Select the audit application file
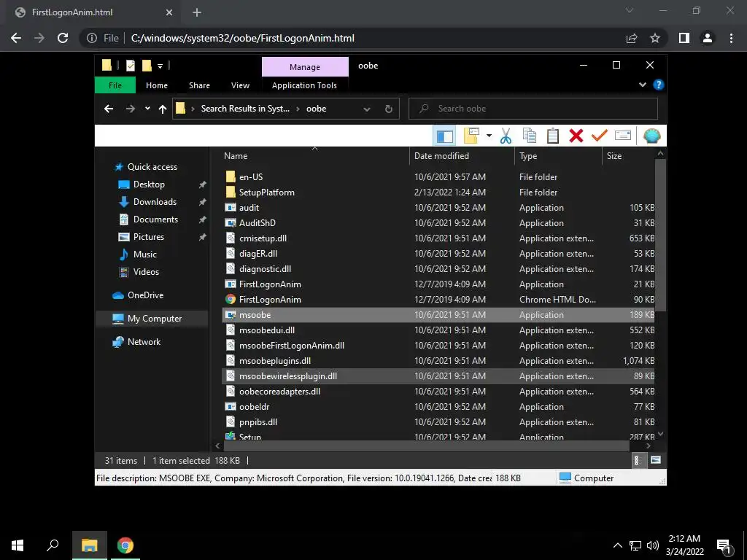 coord(438,208)
